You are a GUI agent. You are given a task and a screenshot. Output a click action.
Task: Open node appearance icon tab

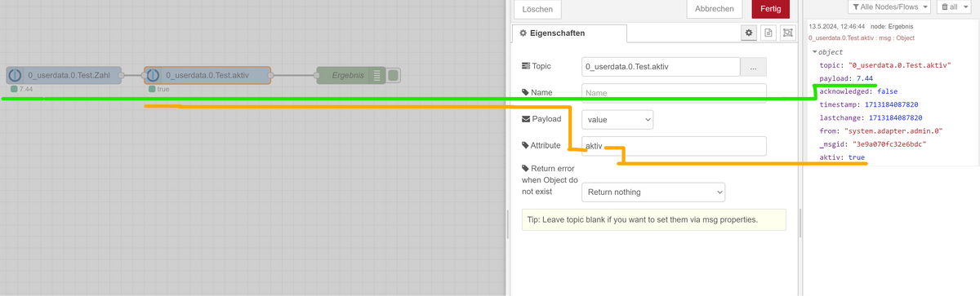coord(787,33)
